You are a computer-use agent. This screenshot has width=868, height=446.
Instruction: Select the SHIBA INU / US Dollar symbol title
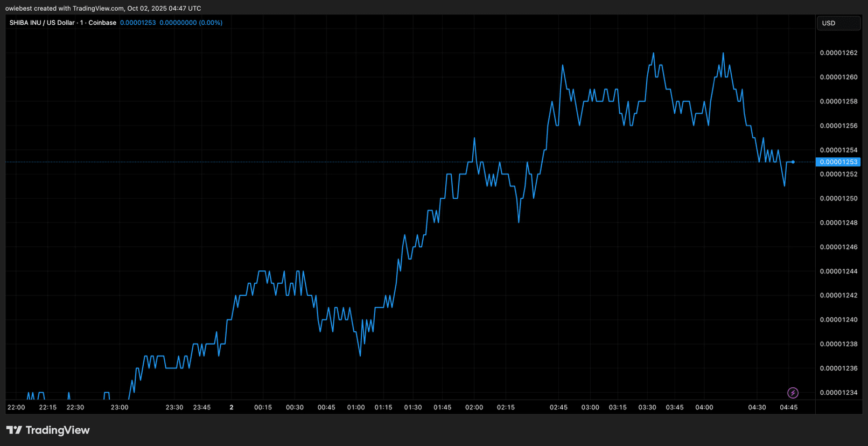(x=42, y=23)
